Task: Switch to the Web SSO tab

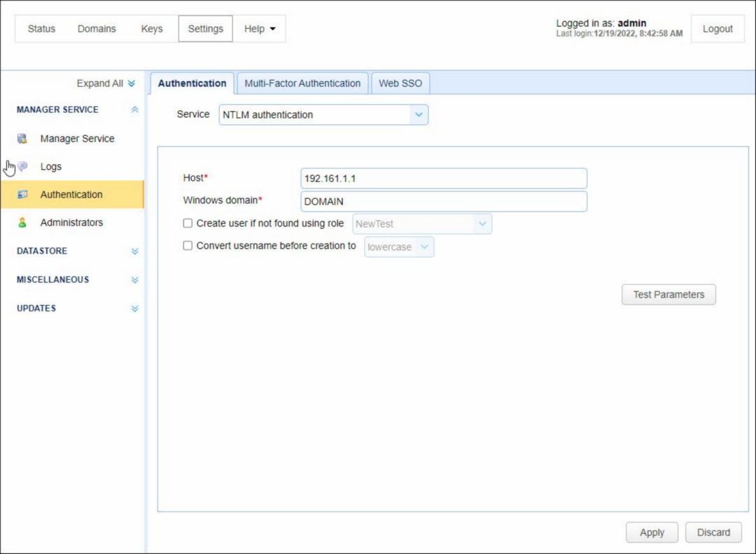Action: click(x=400, y=84)
